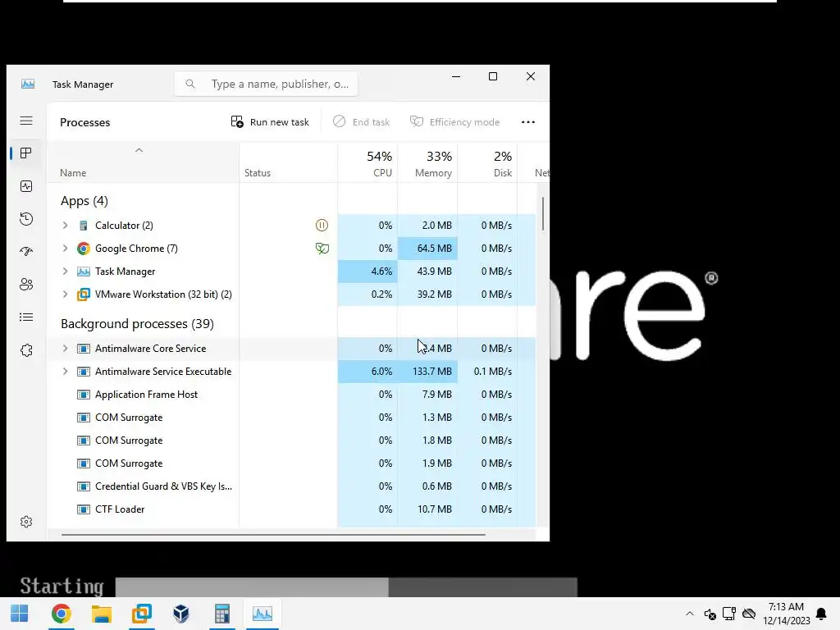Click Run new task button
The width and height of the screenshot is (840, 630).
click(x=270, y=122)
